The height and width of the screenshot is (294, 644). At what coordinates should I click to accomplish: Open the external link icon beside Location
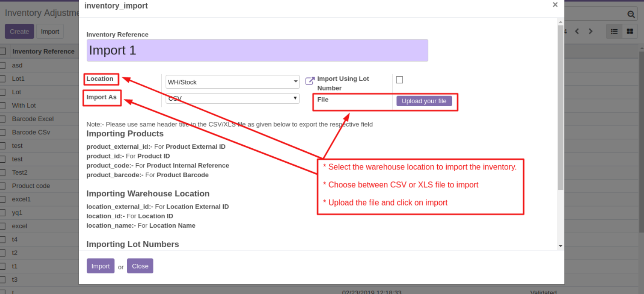310,81
